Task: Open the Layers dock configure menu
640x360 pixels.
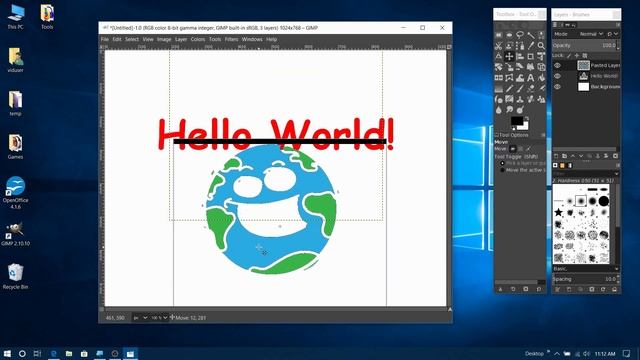Action: click(618, 25)
